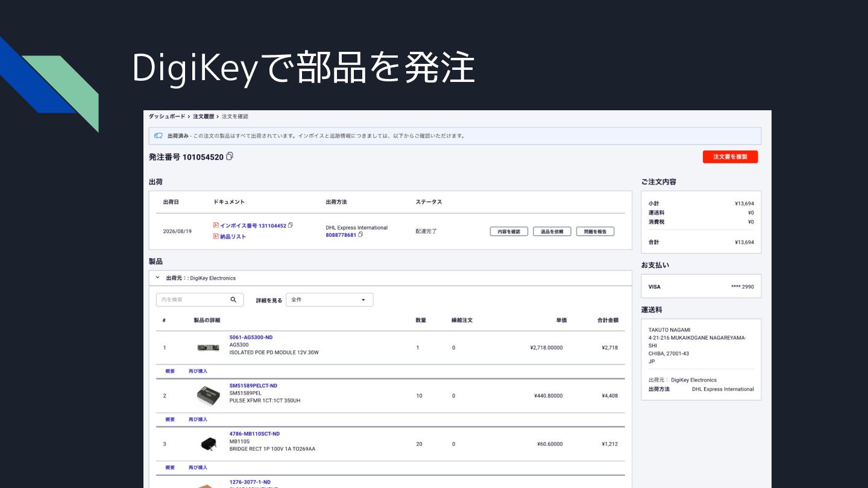Image resolution: width=868 pixels, height=488 pixels.
Task: Go to 注文履歴 in the breadcrumb
Action: pyautogui.click(x=203, y=116)
